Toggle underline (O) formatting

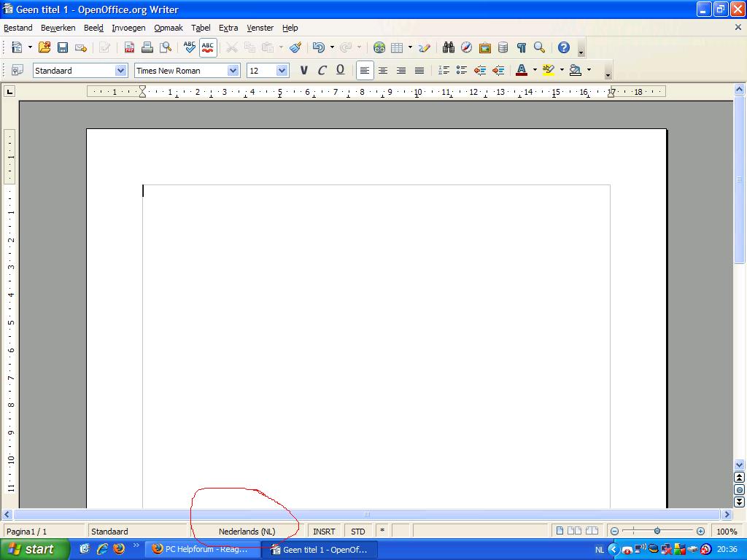point(340,71)
